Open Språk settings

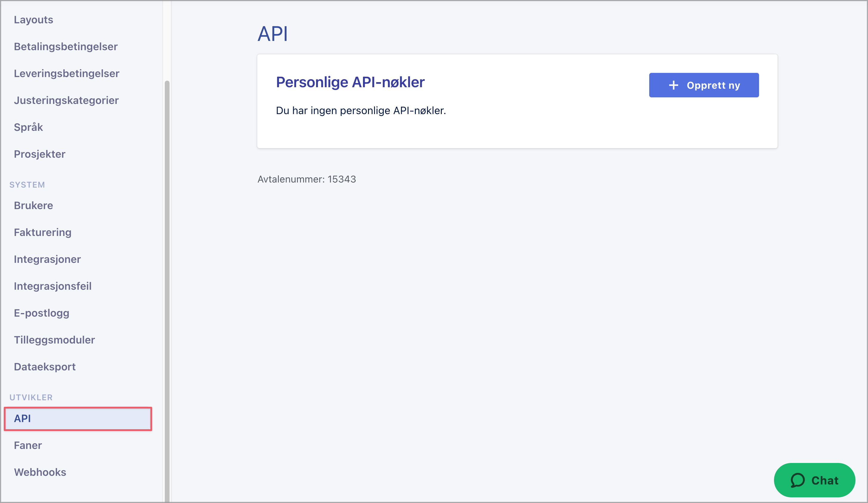[28, 127]
